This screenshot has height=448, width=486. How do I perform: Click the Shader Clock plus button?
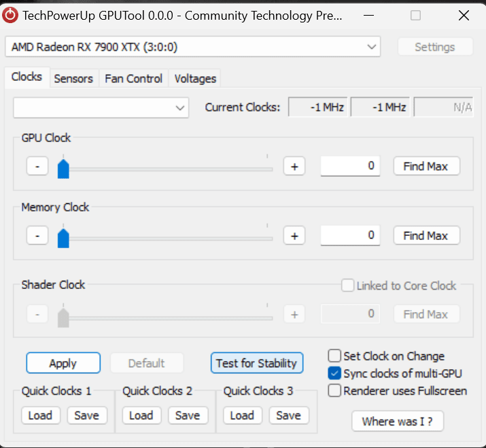294,314
